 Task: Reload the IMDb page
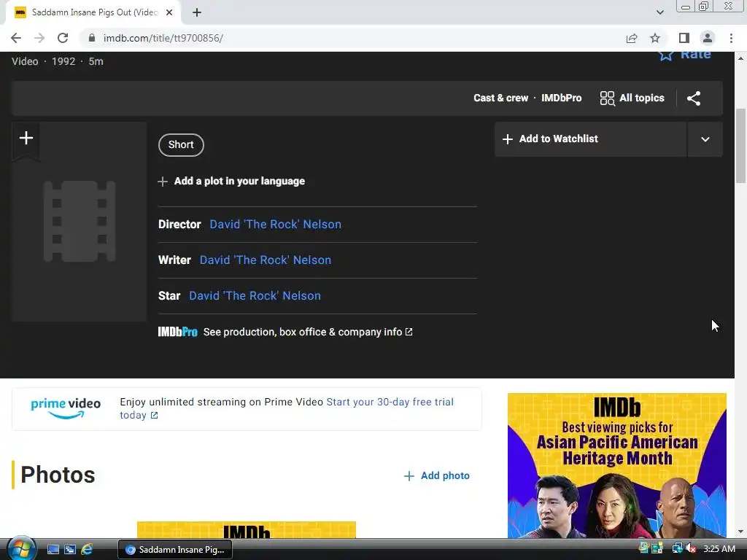63,38
